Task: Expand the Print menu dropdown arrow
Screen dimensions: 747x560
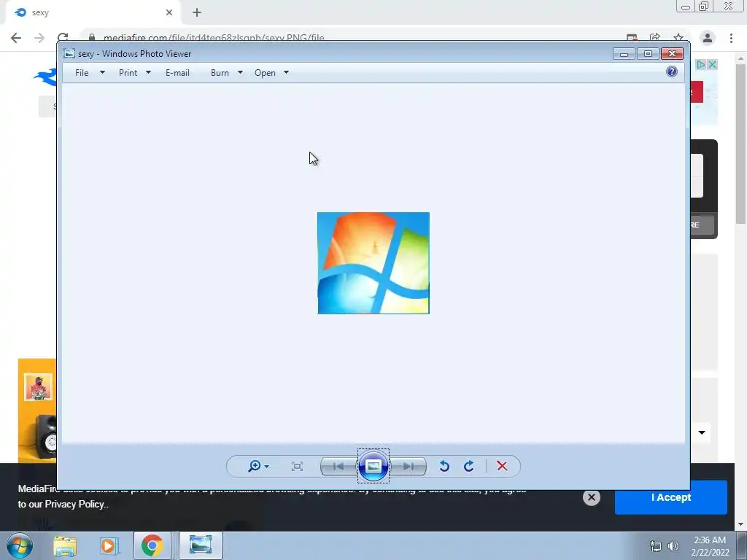Action: point(148,72)
